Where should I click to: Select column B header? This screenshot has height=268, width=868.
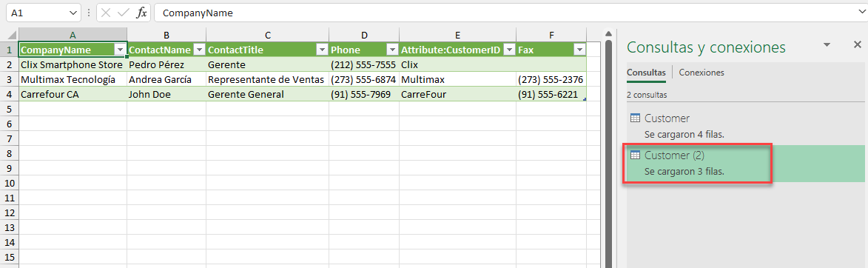pos(166,35)
